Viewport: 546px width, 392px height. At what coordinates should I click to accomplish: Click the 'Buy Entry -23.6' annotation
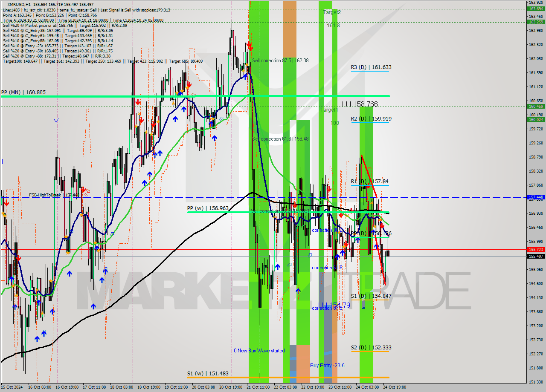tap(327, 366)
